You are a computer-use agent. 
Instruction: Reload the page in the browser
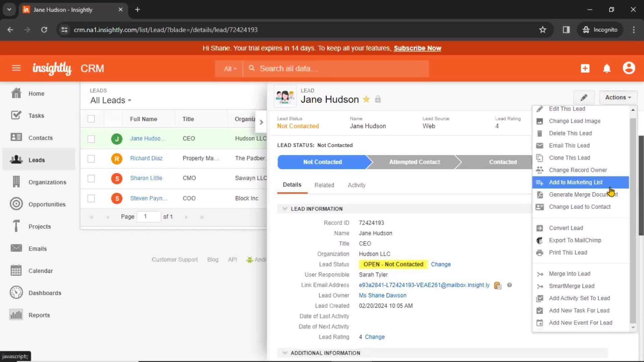[44, 30]
